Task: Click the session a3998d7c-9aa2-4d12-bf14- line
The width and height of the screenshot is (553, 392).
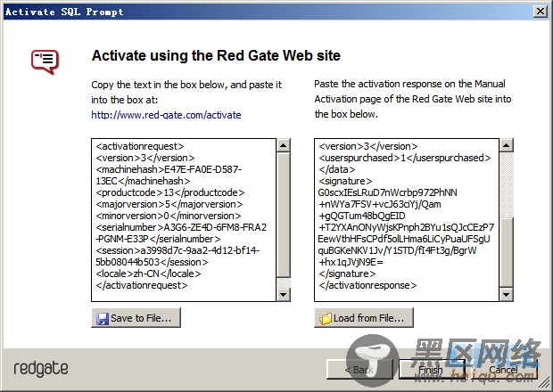Action: pos(177,250)
